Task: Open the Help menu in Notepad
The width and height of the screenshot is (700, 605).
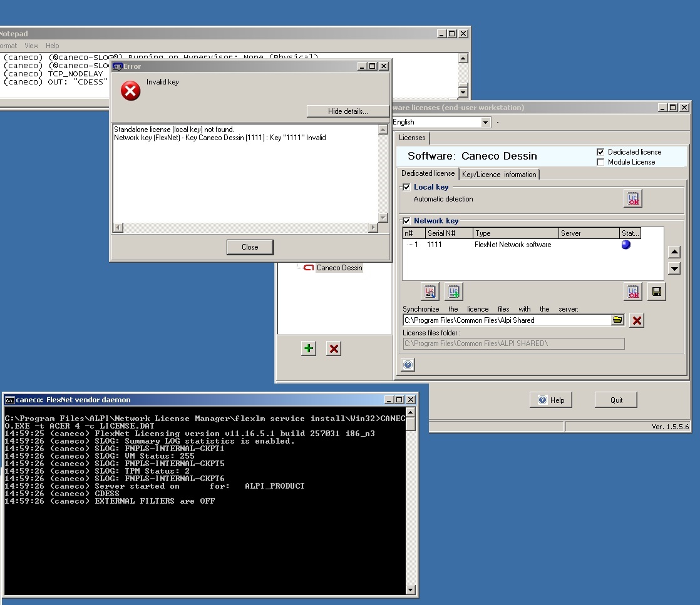Action: click(52, 46)
